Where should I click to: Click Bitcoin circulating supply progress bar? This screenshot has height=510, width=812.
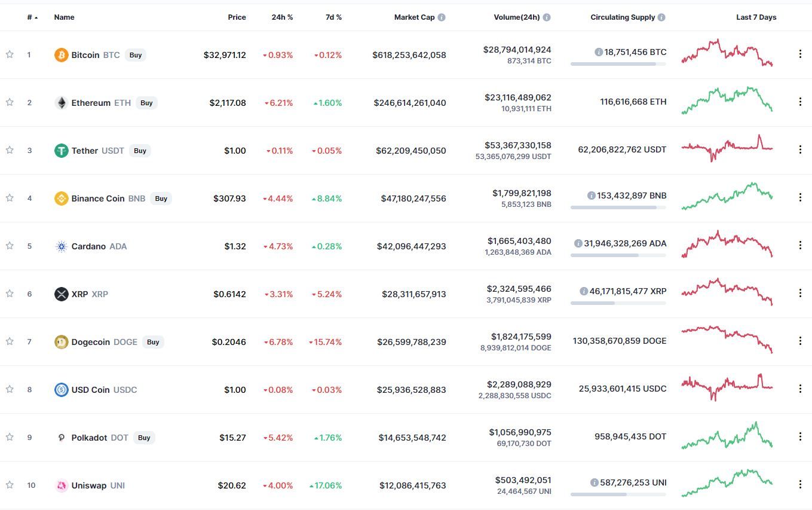pos(618,64)
